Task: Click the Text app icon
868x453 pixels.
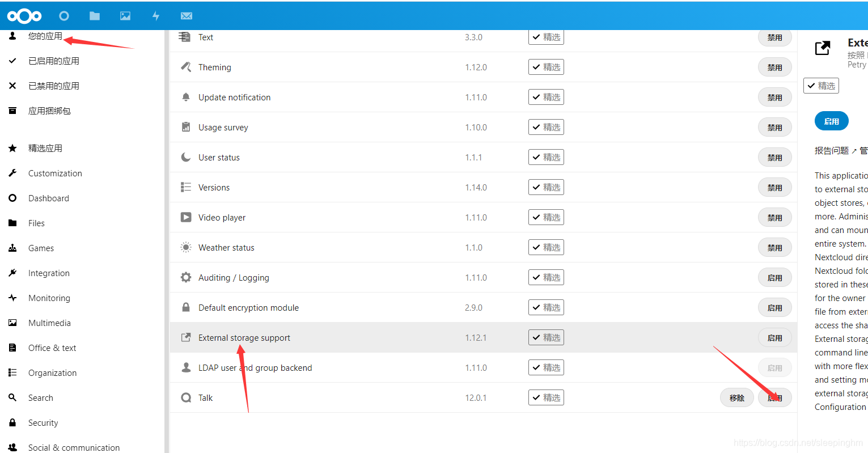Action: click(x=185, y=37)
